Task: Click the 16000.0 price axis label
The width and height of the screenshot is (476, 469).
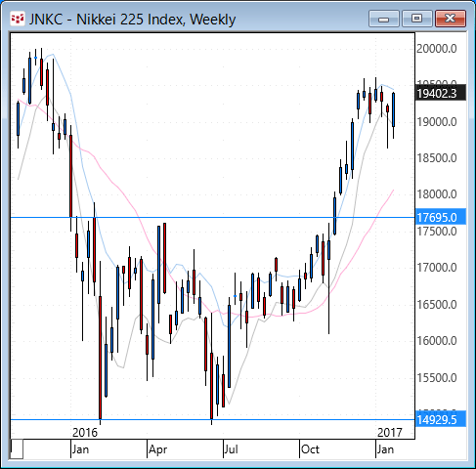Action: (x=437, y=341)
